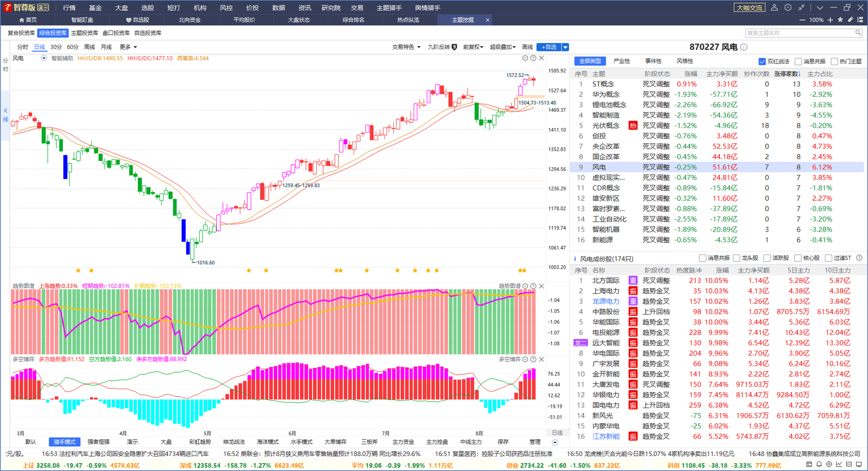Viewport: 868px width, 471px height.
Task: Check the 过滤ST filter checkbox
Action: click(x=829, y=258)
